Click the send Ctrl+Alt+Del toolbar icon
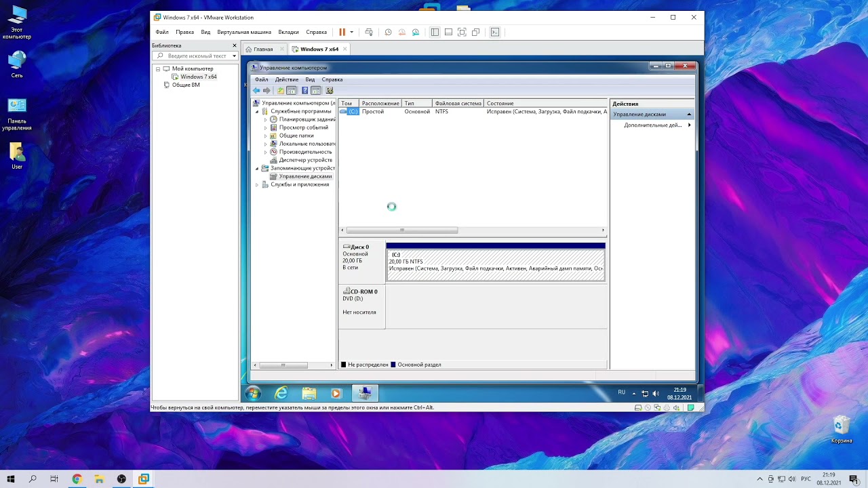The image size is (868, 488). [368, 32]
